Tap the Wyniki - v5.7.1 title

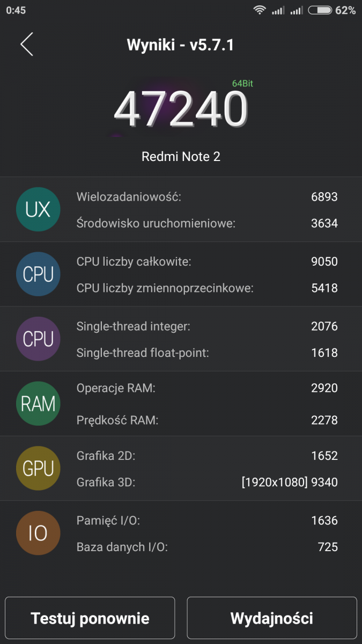click(180, 45)
